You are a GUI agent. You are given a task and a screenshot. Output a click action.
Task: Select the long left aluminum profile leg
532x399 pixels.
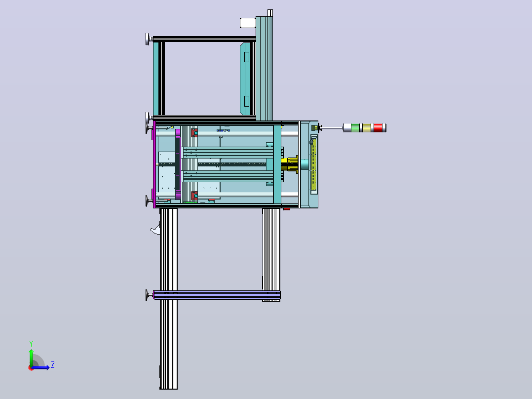169,299
